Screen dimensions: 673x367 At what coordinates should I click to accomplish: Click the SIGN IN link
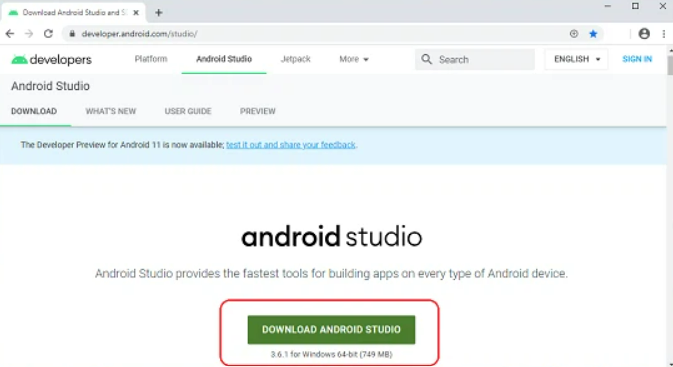637,59
